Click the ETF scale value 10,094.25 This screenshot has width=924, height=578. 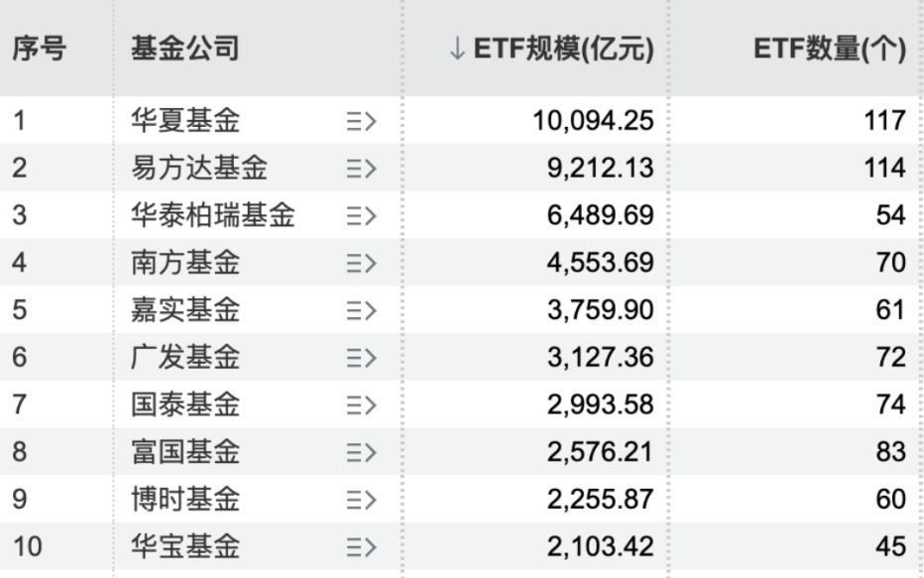coord(593,121)
